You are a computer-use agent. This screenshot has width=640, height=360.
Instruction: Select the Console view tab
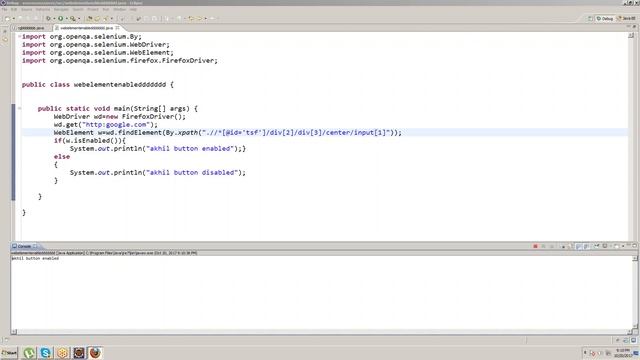24,246
